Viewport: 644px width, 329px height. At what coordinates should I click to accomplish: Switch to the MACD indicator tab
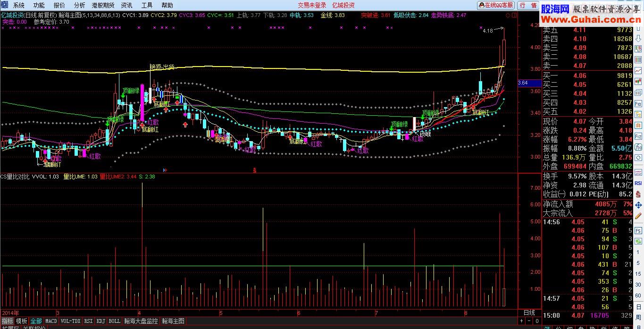[51, 321]
